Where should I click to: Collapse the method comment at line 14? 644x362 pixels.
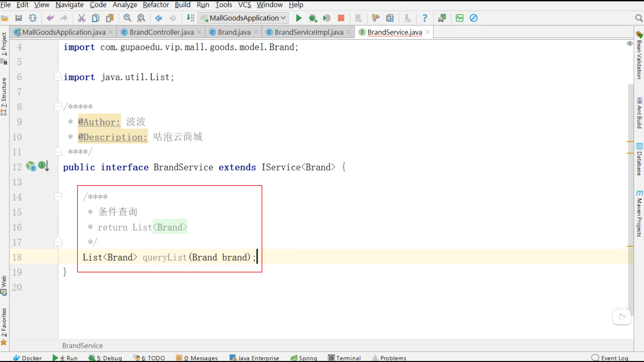[58, 197]
